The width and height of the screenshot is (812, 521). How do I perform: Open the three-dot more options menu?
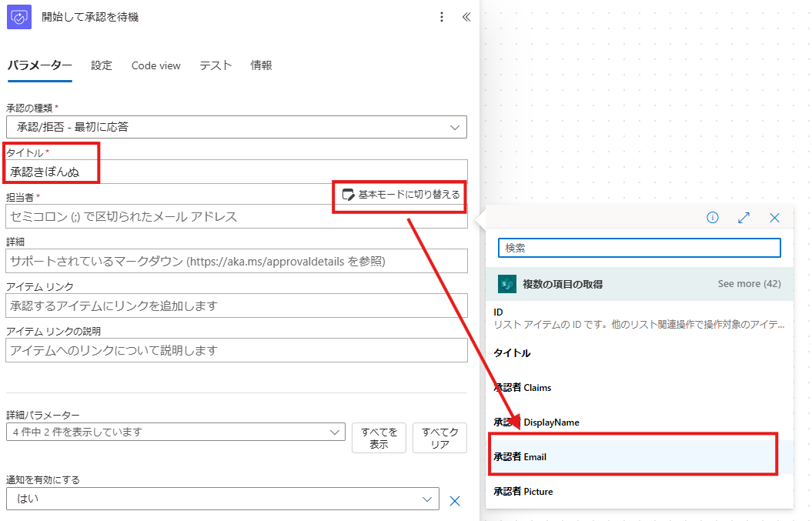click(x=442, y=17)
